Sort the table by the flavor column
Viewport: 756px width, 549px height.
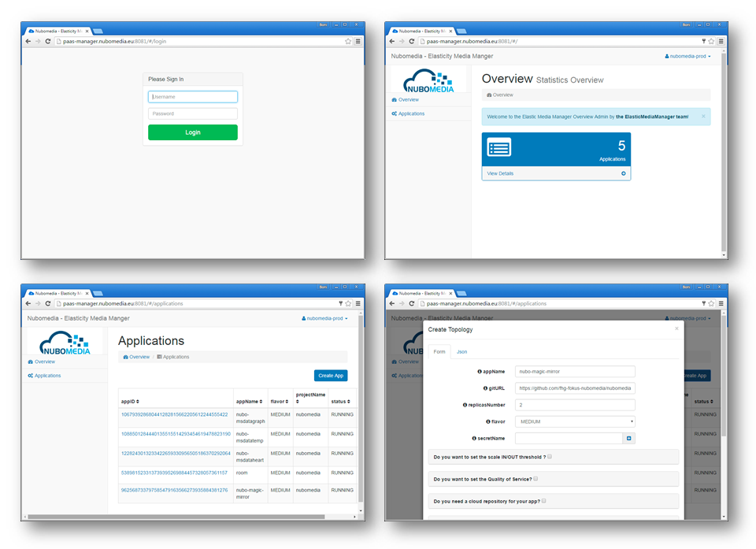(280, 402)
